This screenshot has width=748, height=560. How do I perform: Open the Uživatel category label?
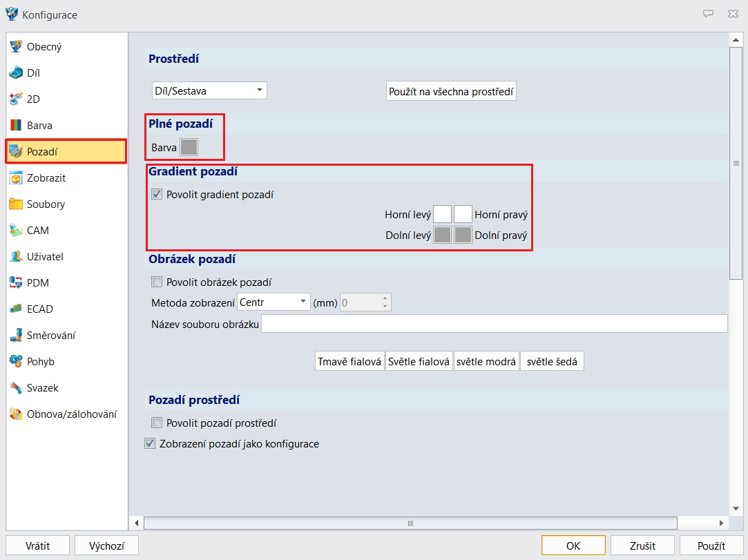tap(45, 257)
